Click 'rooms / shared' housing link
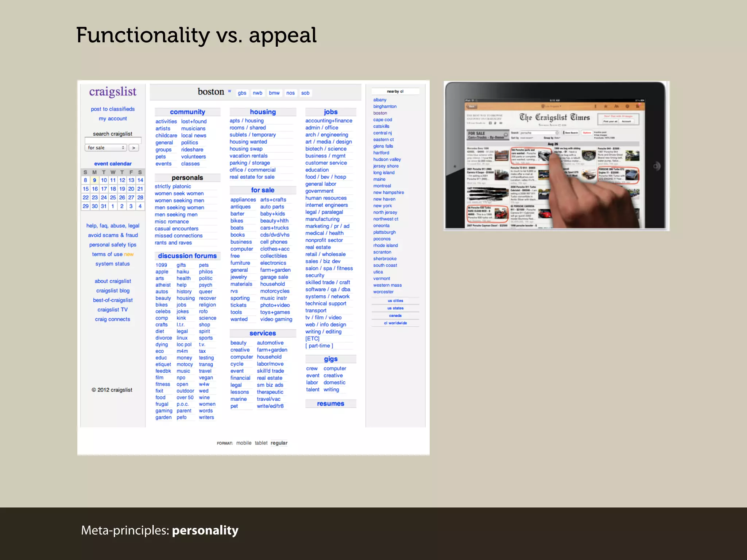This screenshot has width=747, height=560. tap(248, 128)
